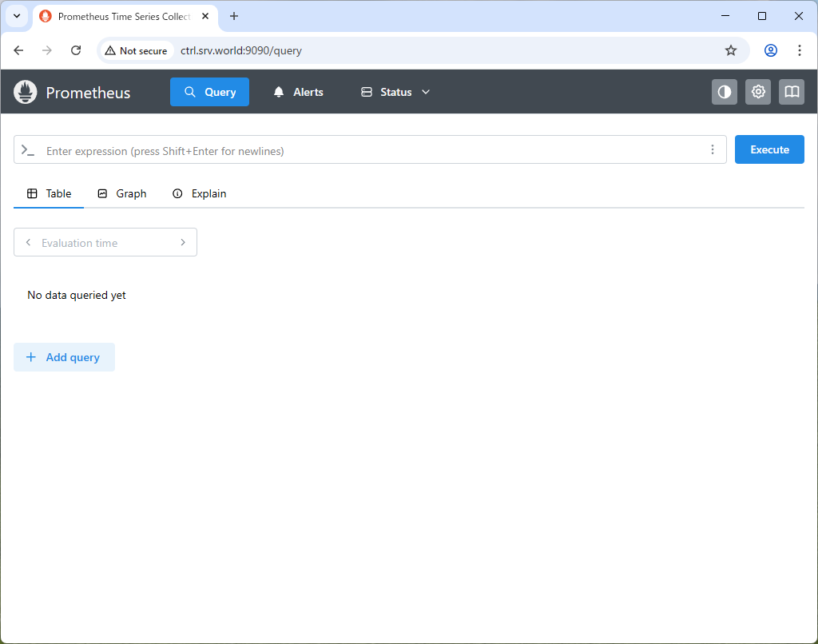
Task: Open the Chrome profile avatar icon
Action: coord(771,50)
